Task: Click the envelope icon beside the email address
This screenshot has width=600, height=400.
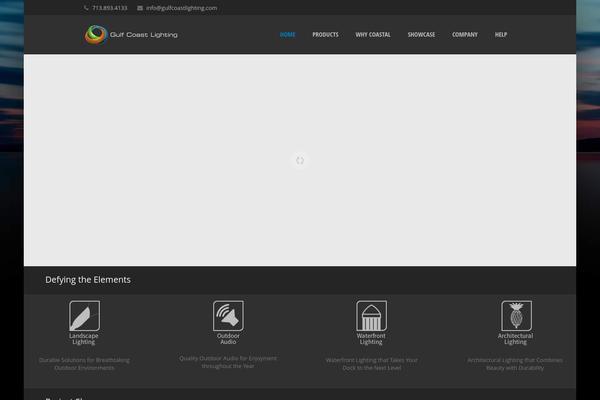Action: [140, 8]
